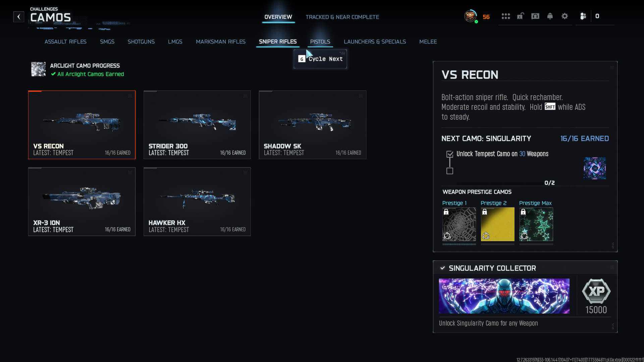Toggle the Unlock Tempest Camo checkbox

pos(450,154)
